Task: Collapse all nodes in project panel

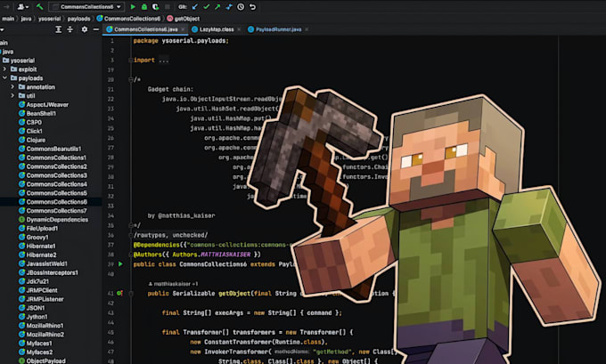Action: tap(70, 29)
